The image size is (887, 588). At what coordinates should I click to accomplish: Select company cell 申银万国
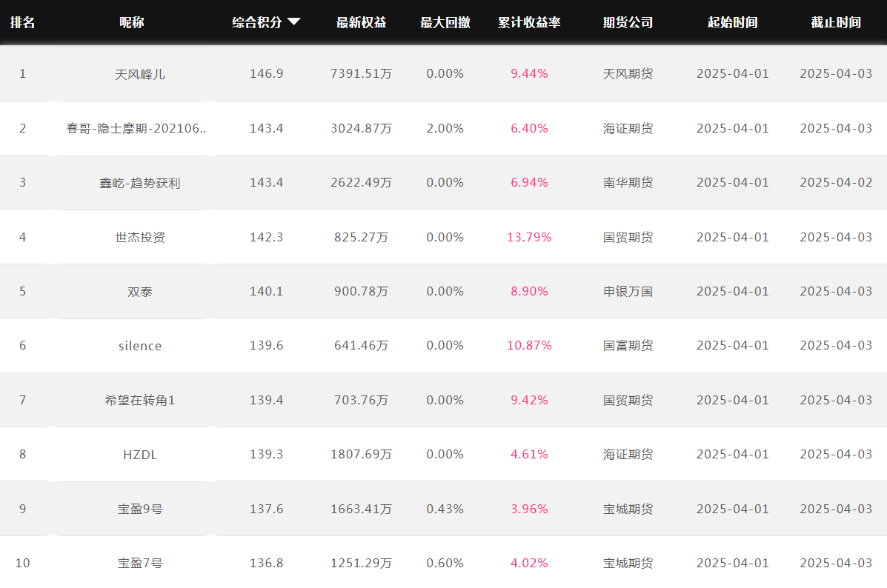628,291
